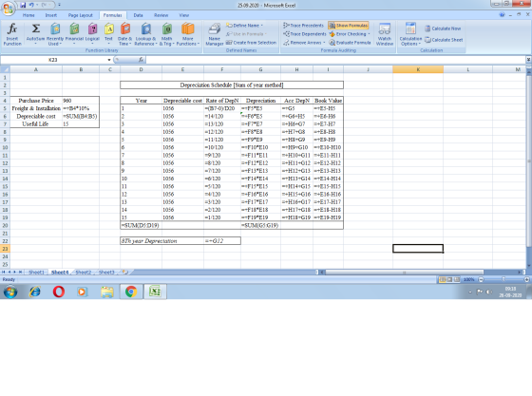Screen dimensions: 532x396
Task: Select all cells via corner button
Action: 5,69
